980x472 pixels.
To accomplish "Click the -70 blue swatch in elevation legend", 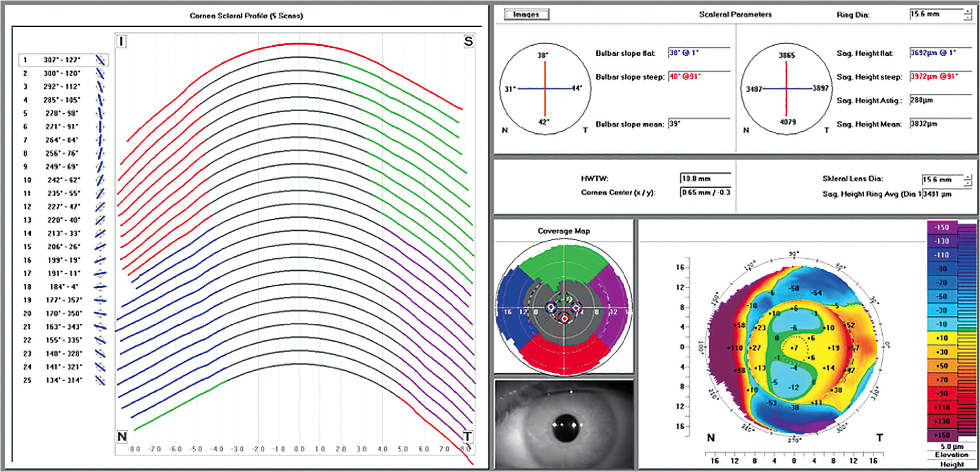I will 941,283.
